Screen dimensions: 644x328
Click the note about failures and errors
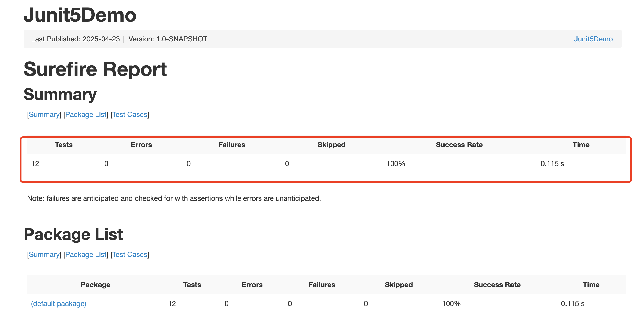click(174, 198)
